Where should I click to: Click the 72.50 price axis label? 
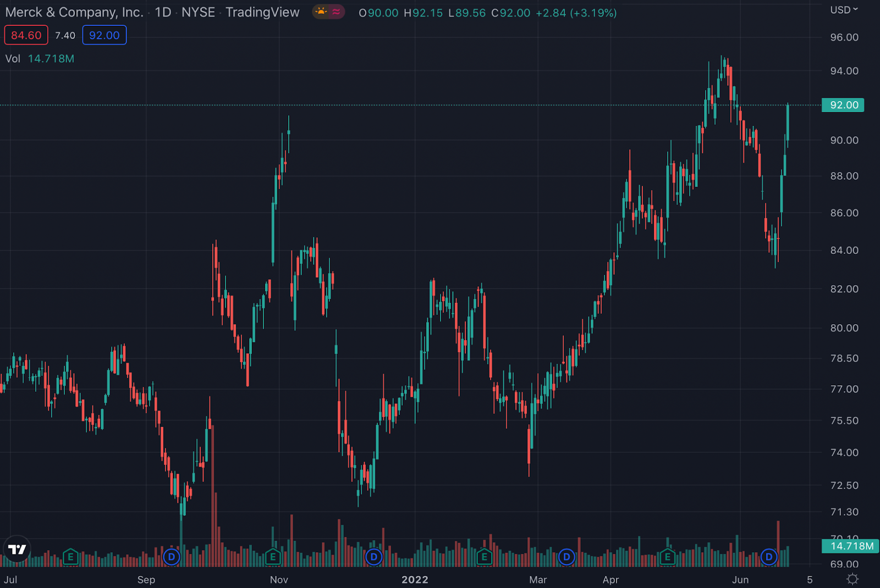click(844, 485)
